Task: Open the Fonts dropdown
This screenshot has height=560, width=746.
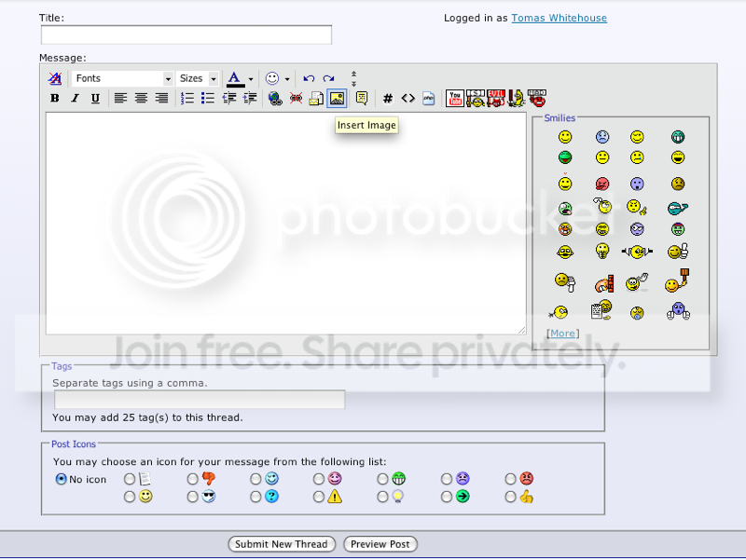Action: 121,78
